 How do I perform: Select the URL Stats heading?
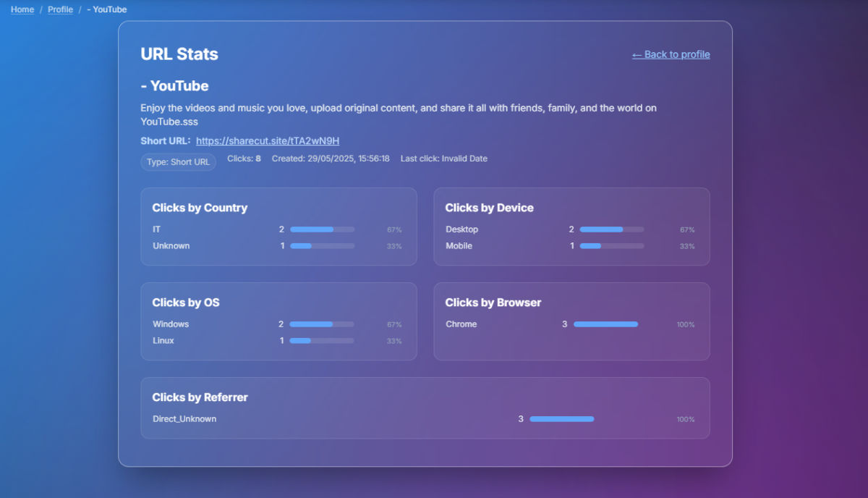click(179, 54)
